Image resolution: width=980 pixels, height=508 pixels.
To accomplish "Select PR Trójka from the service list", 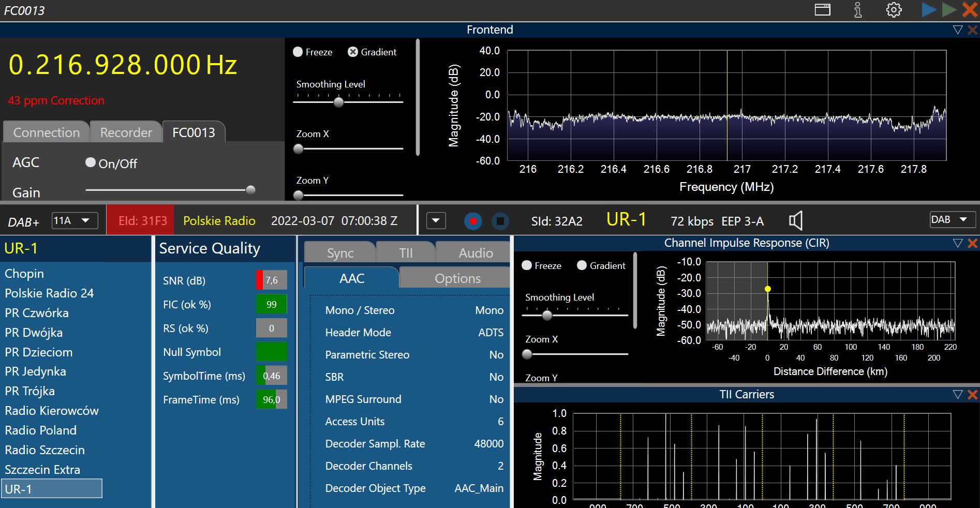I will [29, 391].
